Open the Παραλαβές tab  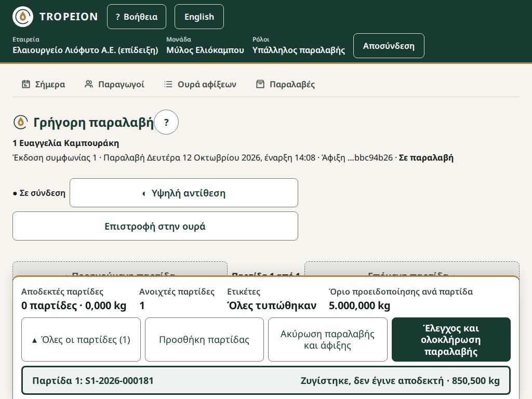click(x=285, y=84)
